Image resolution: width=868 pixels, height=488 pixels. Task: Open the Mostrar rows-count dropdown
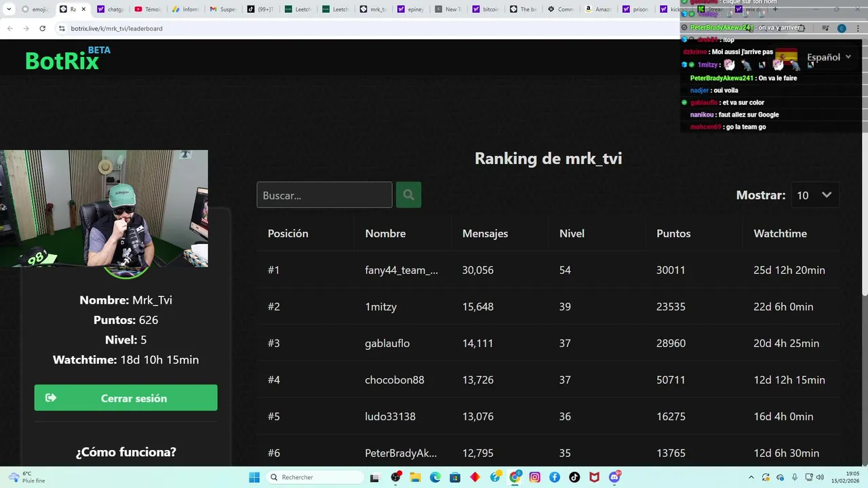(x=815, y=195)
